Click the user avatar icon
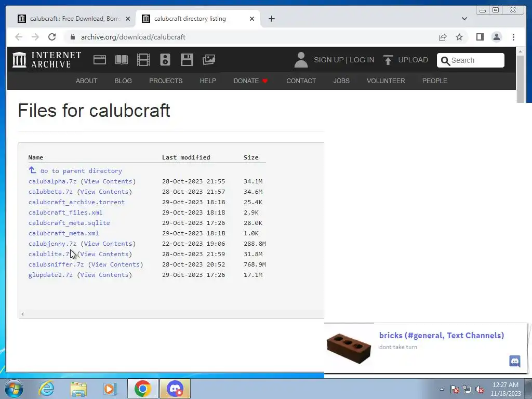 [301, 60]
